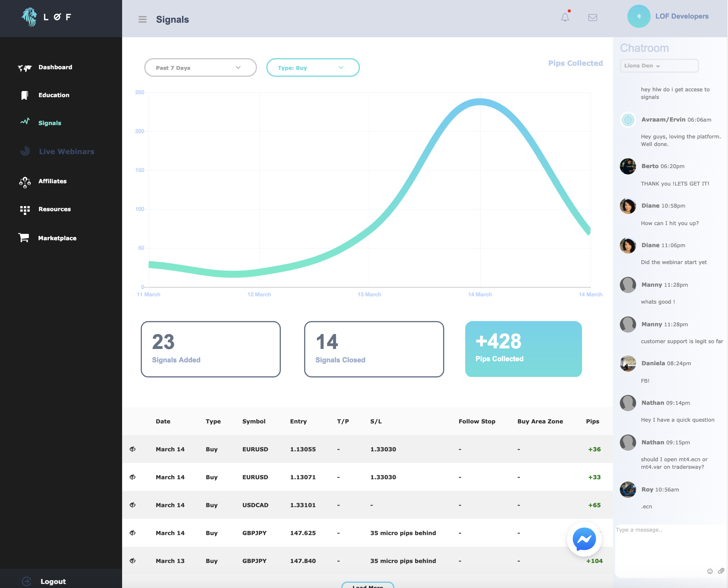The height and width of the screenshot is (588, 728).
Task: Expand the Type: Buy dropdown
Action: click(313, 68)
